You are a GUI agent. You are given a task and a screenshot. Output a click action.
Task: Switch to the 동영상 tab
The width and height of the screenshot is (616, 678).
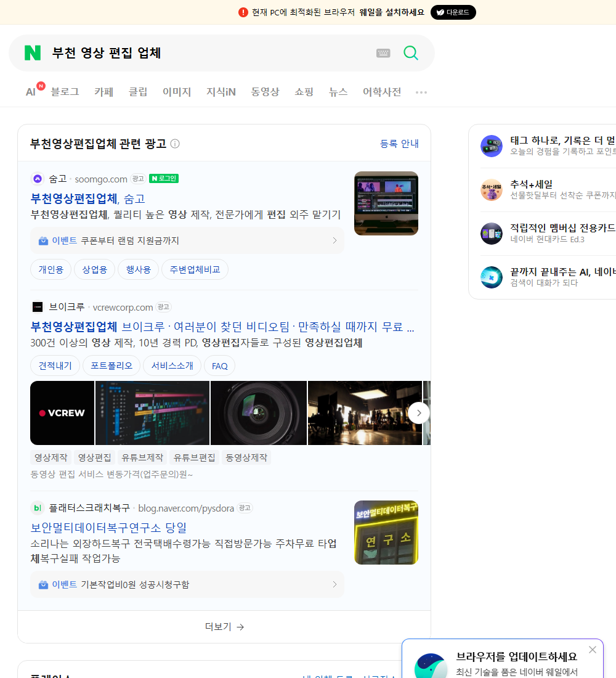(x=265, y=92)
